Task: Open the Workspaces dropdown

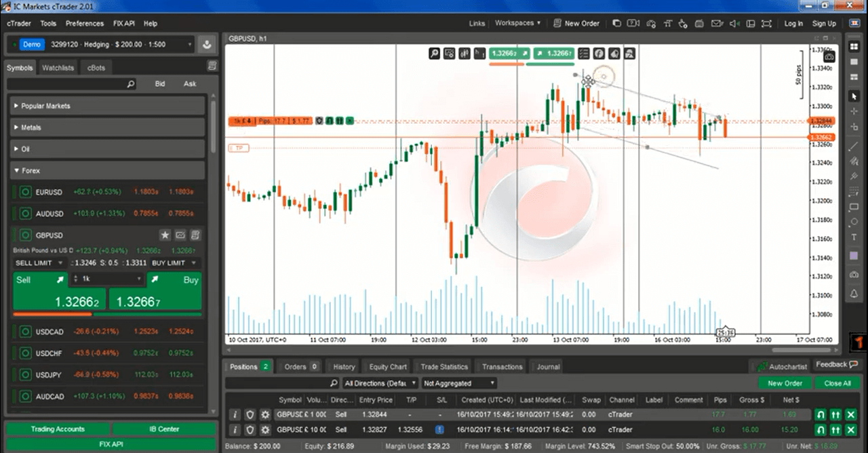Action: coord(517,23)
